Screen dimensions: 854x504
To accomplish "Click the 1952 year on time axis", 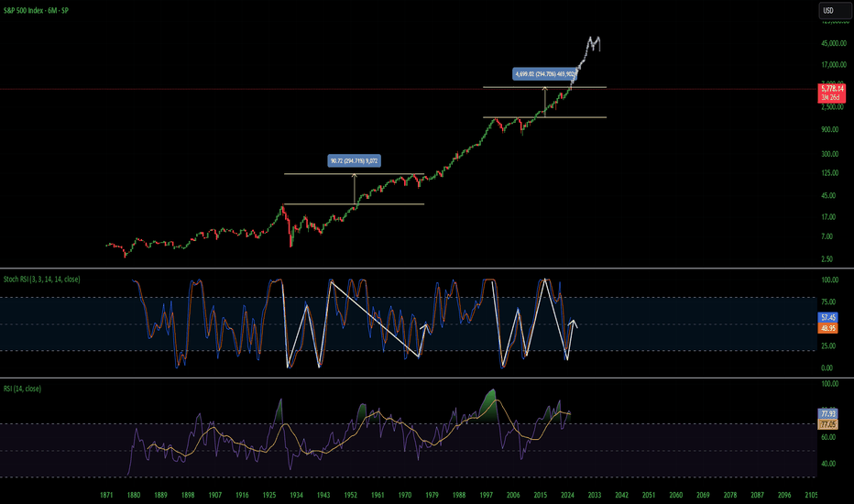I will [351, 495].
